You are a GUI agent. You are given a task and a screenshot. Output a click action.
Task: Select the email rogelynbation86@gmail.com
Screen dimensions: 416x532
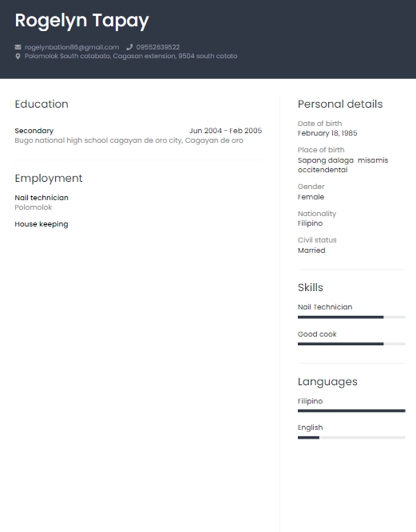72,47
